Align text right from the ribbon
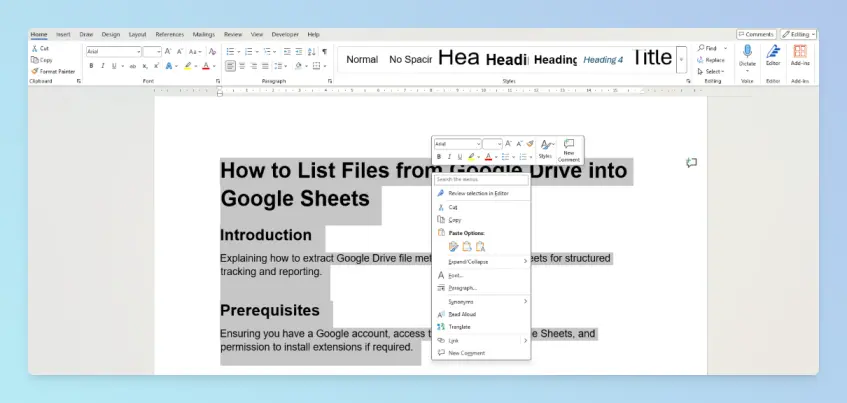Screen dimensions: 847x403 (253, 66)
